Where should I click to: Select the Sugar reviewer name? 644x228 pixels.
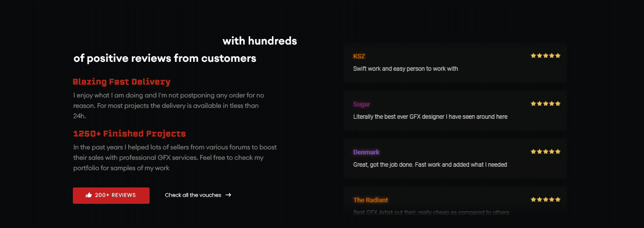tap(362, 104)
